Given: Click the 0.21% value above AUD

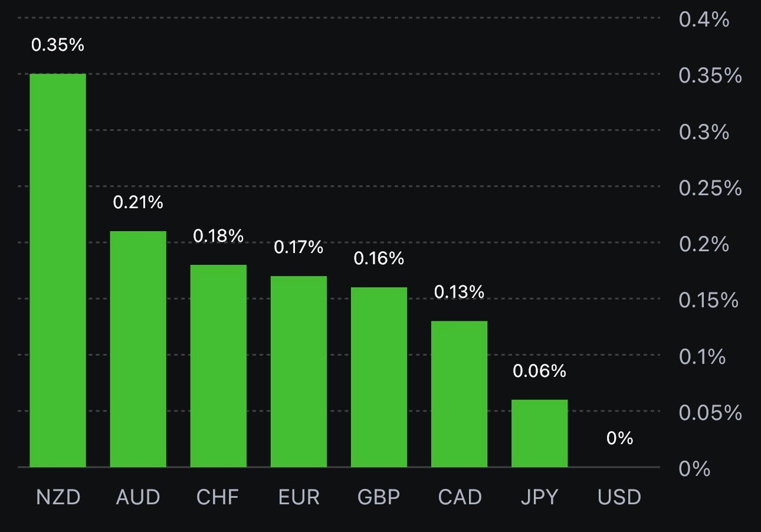Looking at the screenshot, I should click(138, 202).
